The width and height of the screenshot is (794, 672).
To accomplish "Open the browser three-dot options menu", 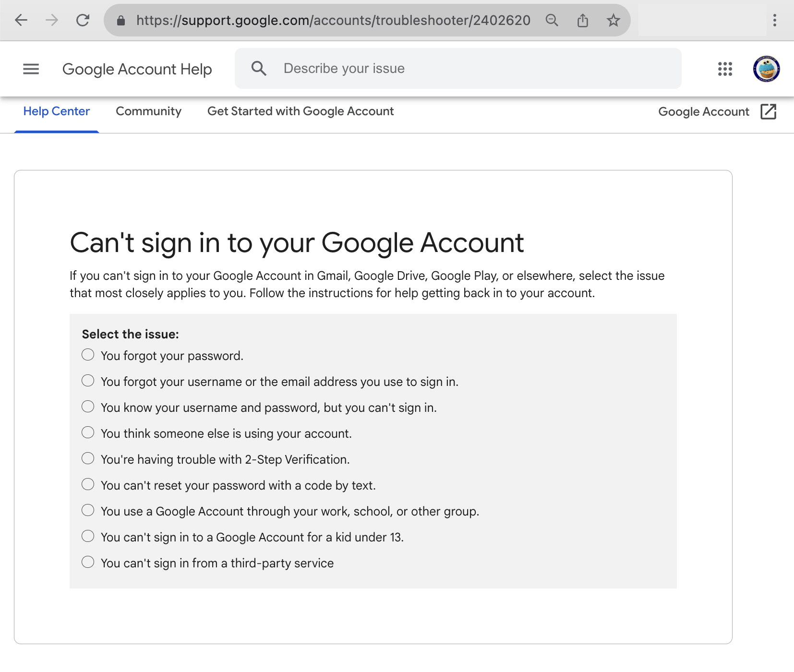I will coord(774,20).
